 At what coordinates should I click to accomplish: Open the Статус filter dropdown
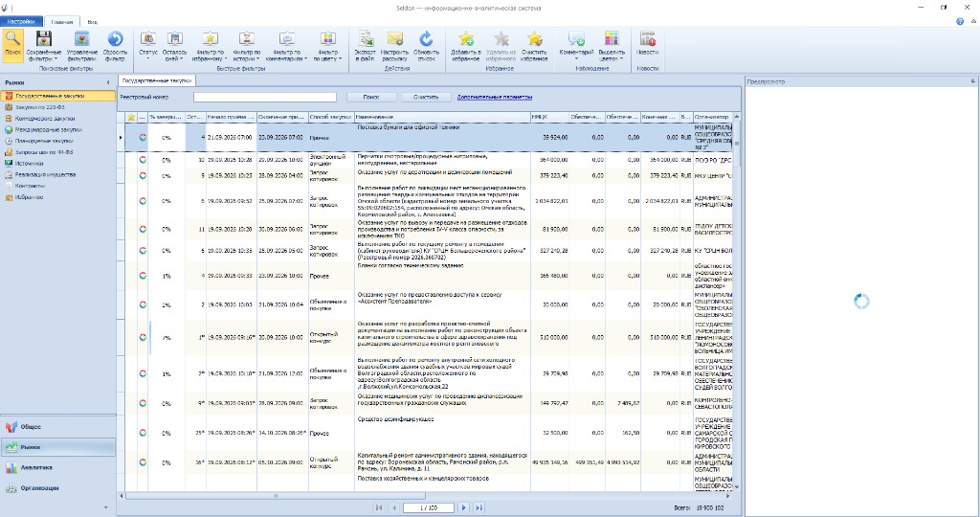coord(148,45)
